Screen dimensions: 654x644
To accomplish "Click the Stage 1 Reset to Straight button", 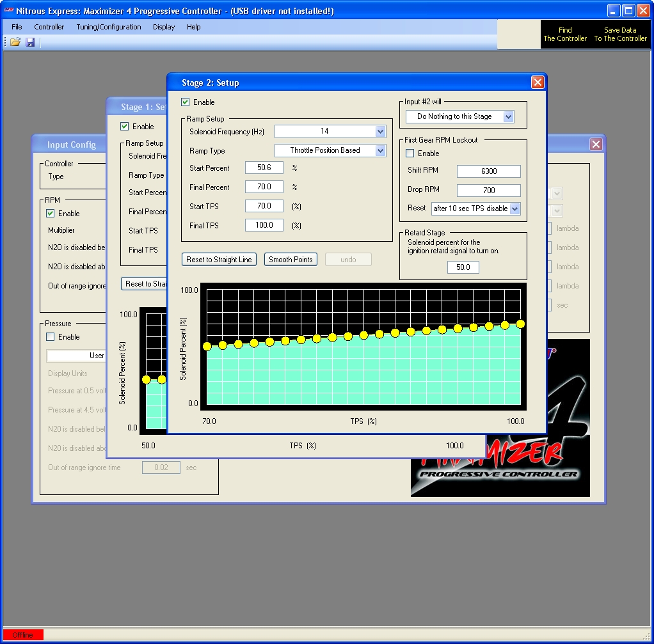I will pos(144,284).
